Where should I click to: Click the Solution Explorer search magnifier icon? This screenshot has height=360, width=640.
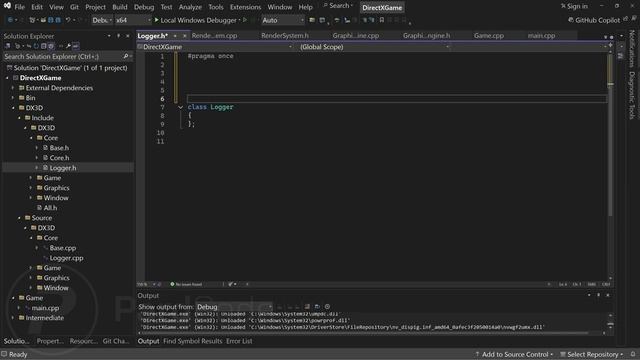pyautogui.click(x=126, y=56)
